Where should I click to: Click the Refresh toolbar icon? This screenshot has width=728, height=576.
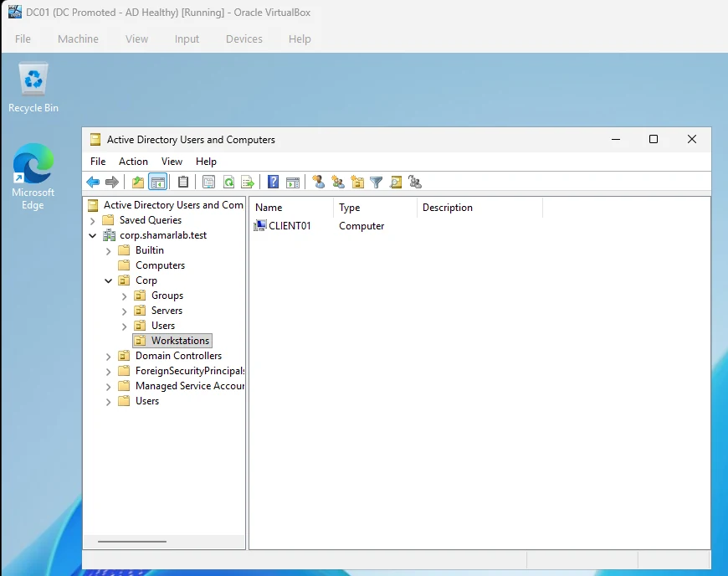click(x=228, y=182)
